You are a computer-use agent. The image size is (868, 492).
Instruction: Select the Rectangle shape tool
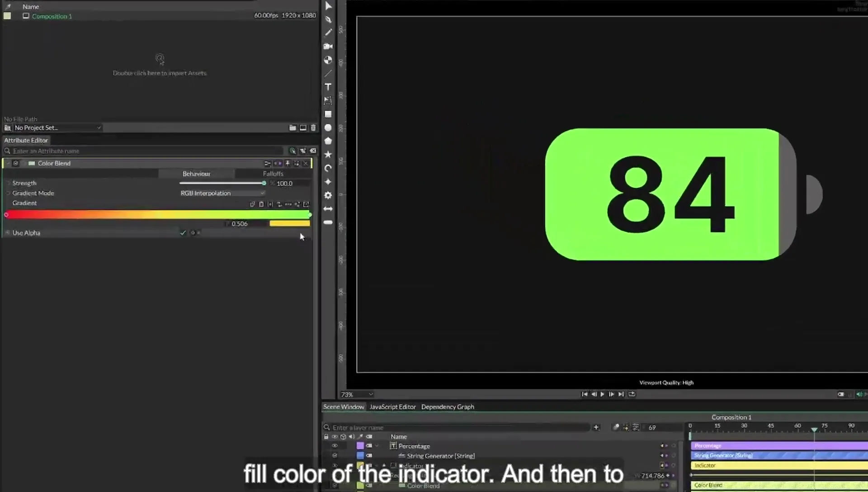(328, 114)
